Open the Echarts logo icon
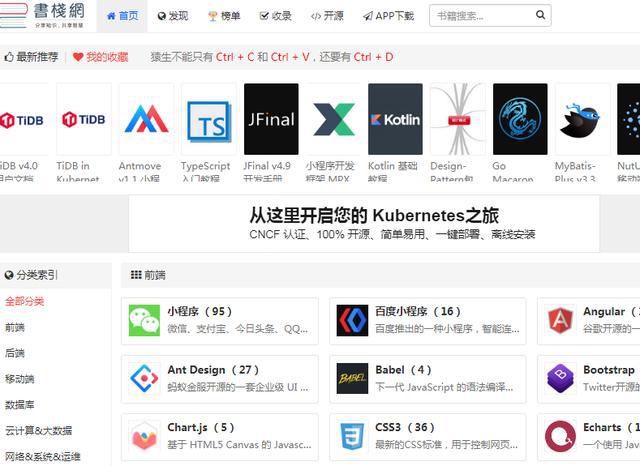Screen dimensions: 640x466 pyautogui.click(x=560, y=436)
